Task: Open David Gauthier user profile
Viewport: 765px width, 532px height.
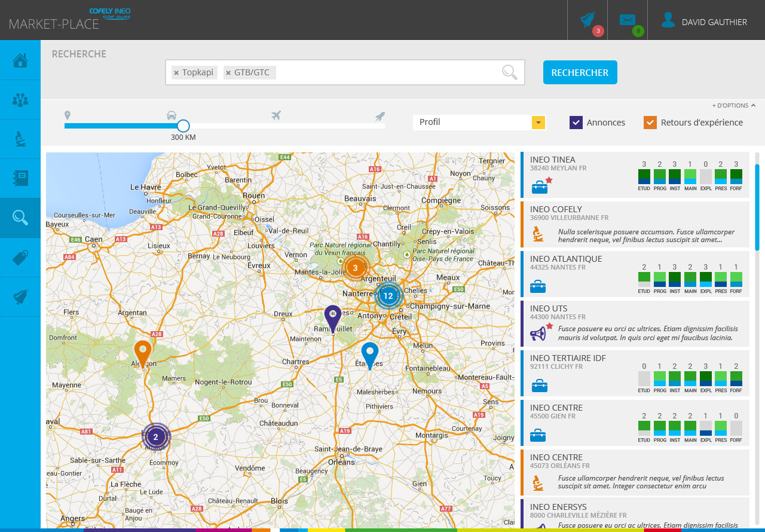Action: (706, 22)
